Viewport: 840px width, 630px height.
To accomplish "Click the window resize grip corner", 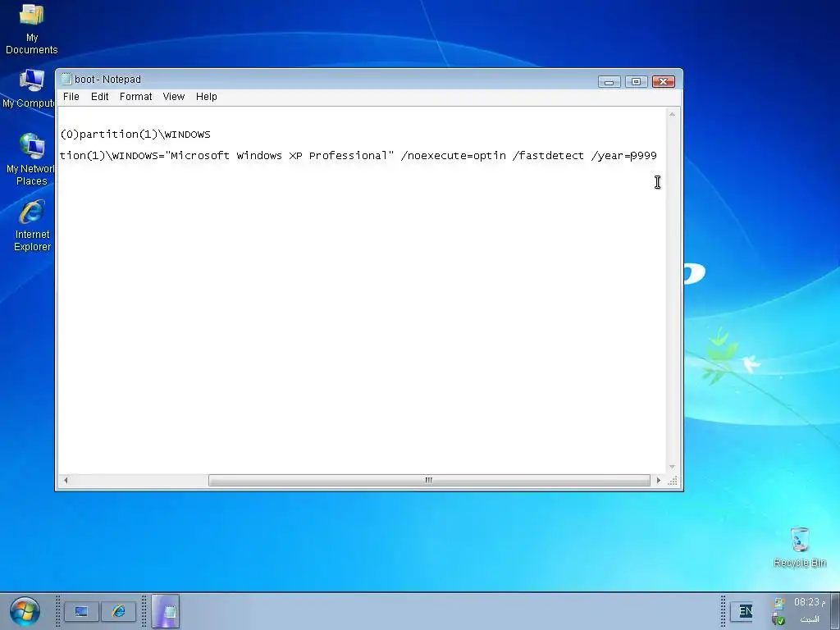I will 673,481.
